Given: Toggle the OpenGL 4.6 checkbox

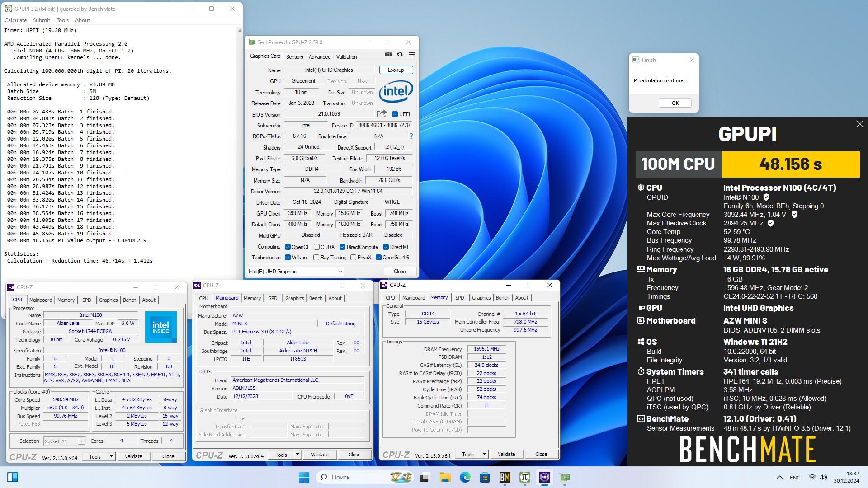Looking at the screenshot, I should (378, 258).
